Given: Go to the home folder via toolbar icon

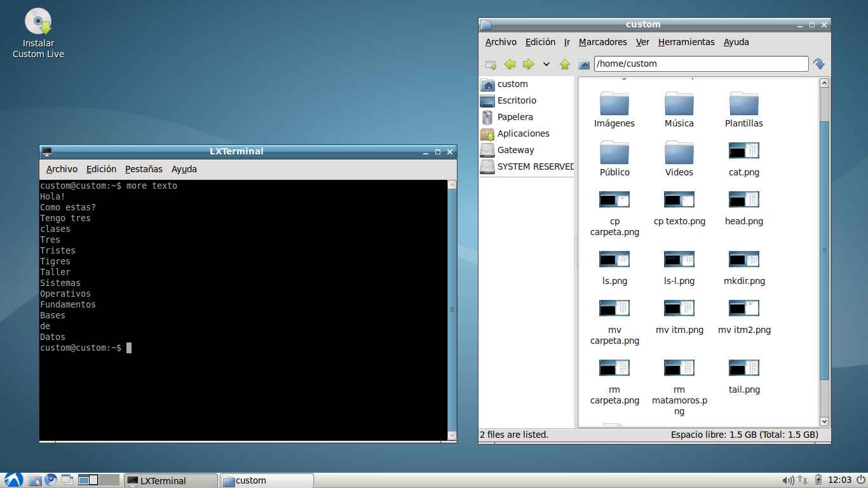Looking at the screenshot, I should point(583,64).
